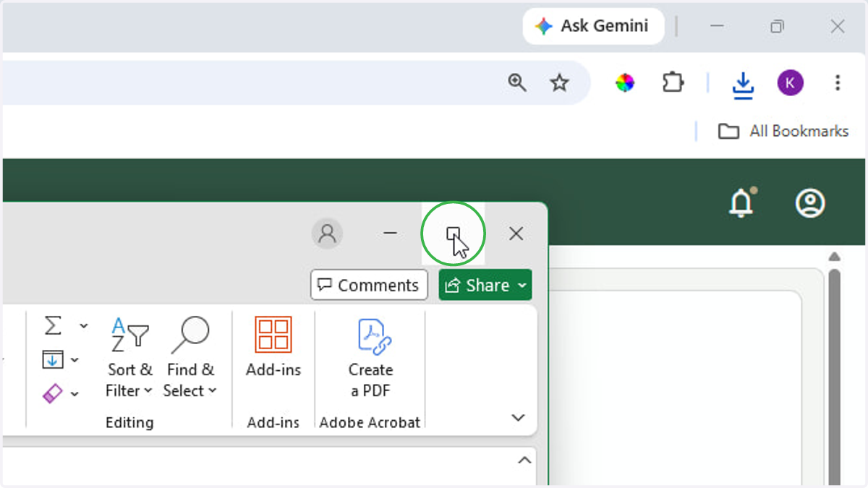
Task: Expand the ribbon display options chevron
Action: pos(518,418)
